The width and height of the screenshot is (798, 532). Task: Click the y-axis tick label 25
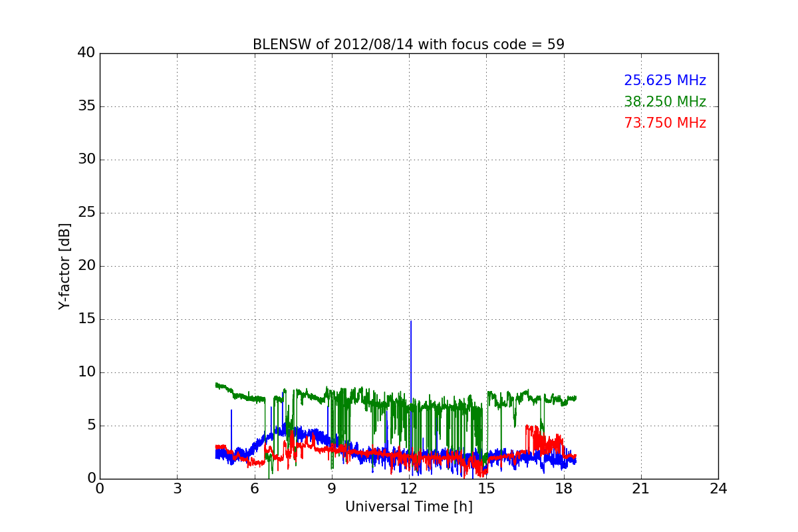point(86,213)
